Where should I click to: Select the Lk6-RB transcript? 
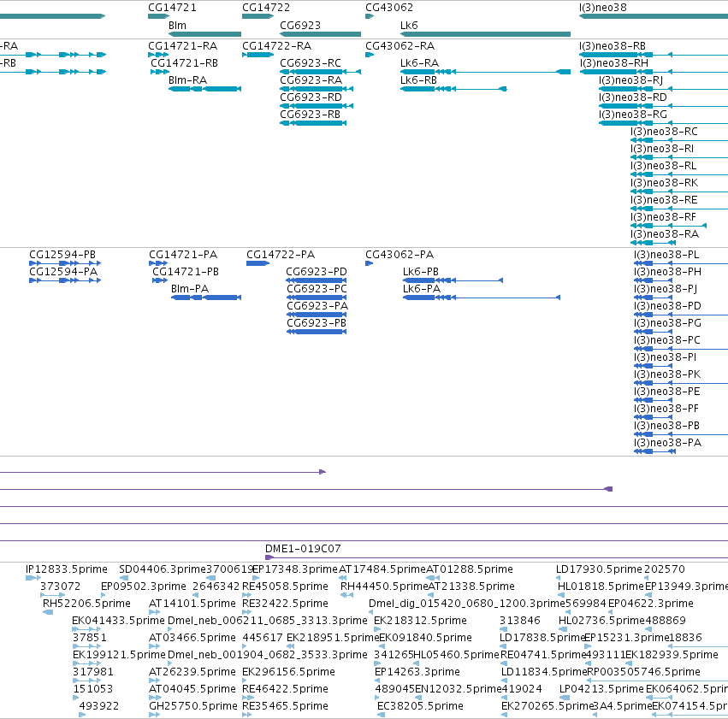(418, 80)
